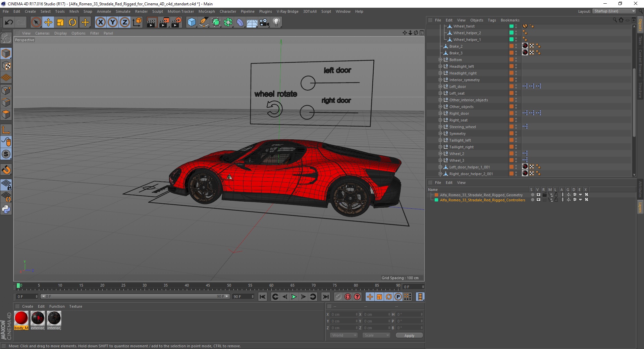Open the Camera objects icon

[x=264, y=22]
